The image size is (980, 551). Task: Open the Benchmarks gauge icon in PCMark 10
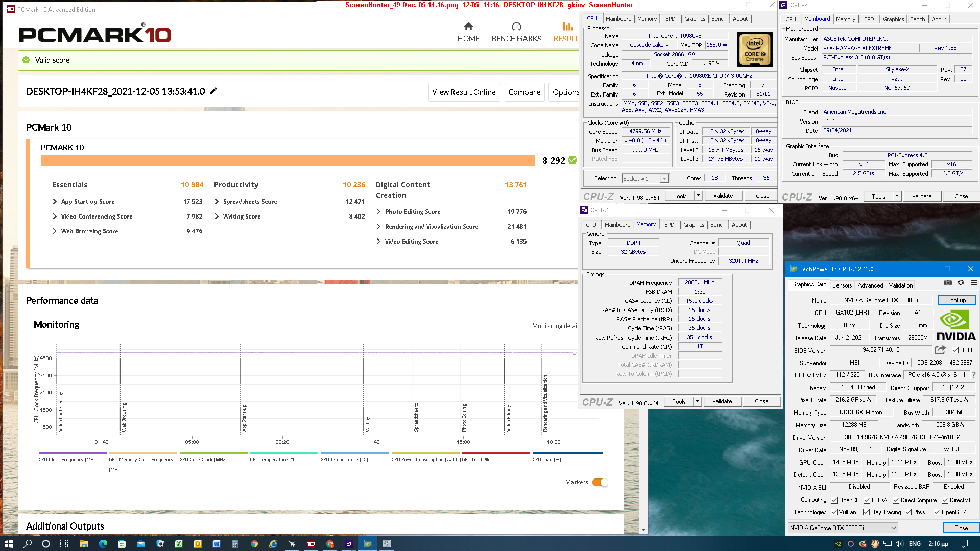pyautogui.click(x=516, y=27)
